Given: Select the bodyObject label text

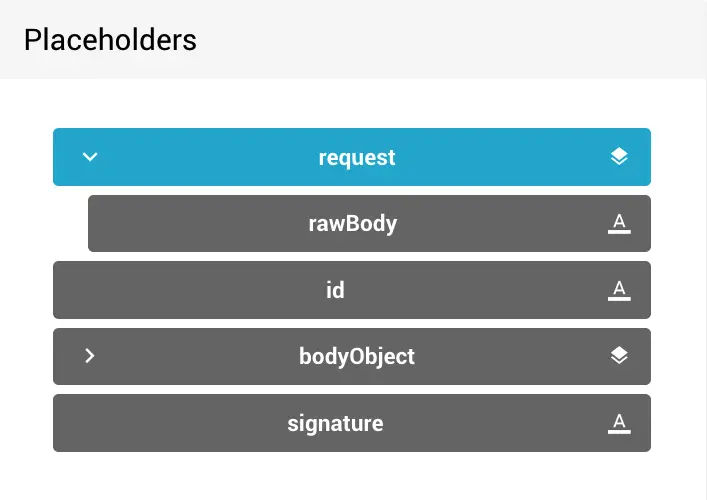Looking at the screenshot, I should click(x=356, y=356).
